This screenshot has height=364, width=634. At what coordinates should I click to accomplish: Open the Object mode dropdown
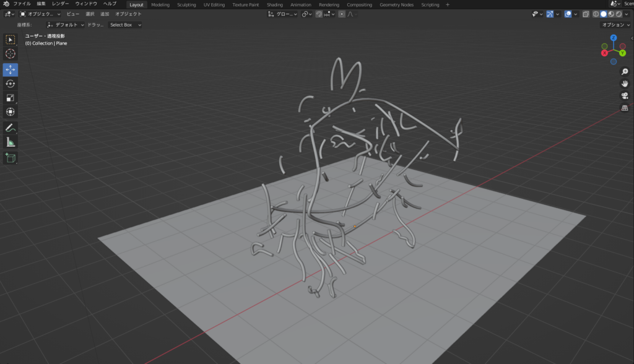click(40, 14)
